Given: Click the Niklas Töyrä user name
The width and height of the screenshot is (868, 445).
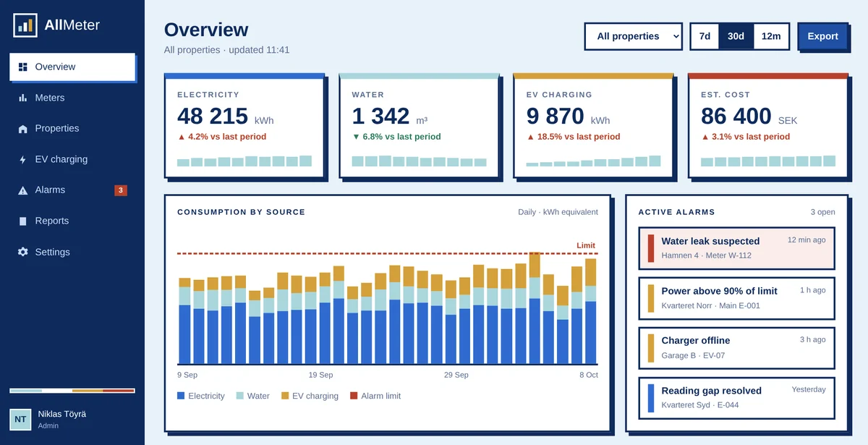Looking at the screenshot, I should pos(61,414).
